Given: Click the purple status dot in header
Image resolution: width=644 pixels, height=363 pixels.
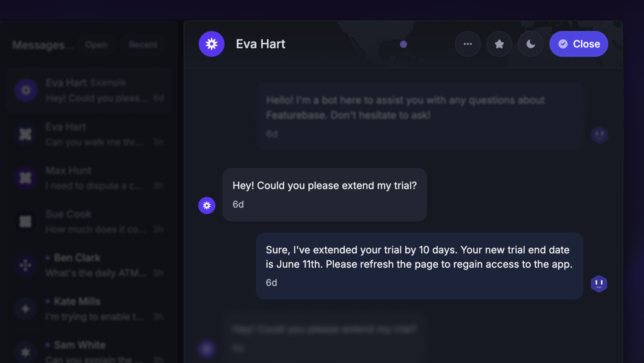Looking at the screenshot, I should 403,44.
